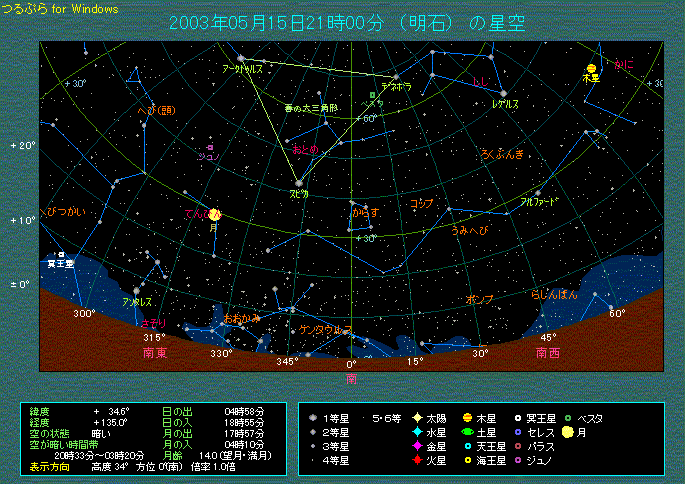
Task: Click the へびつかい constellation label
Action: [x=63, y=211]
